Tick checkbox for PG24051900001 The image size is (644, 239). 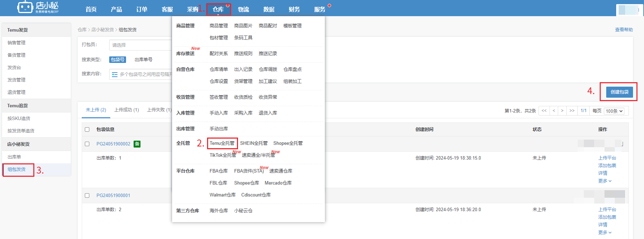[87, 196]
